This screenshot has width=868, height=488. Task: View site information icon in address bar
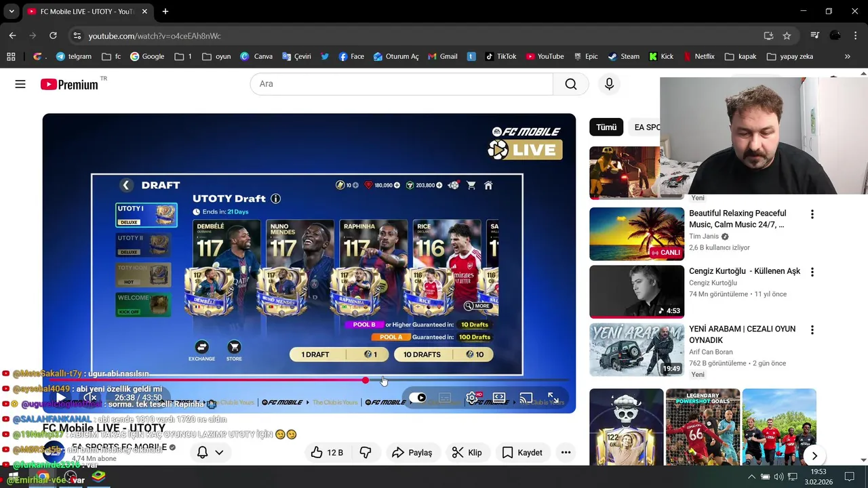(77, 36)
